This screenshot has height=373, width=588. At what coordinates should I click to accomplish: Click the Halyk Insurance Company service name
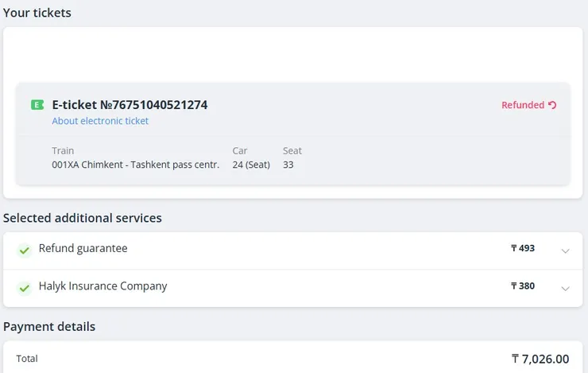[x=103, y=286]
